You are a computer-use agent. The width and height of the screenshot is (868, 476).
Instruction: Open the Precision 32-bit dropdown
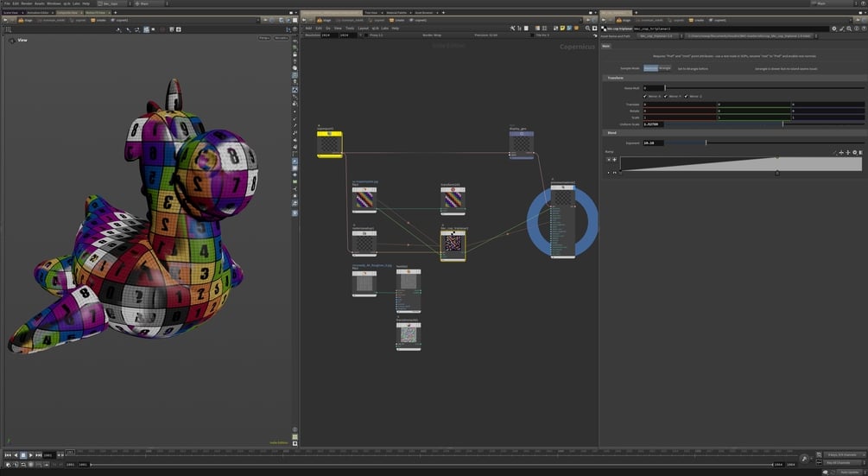(x=485, y=35)
